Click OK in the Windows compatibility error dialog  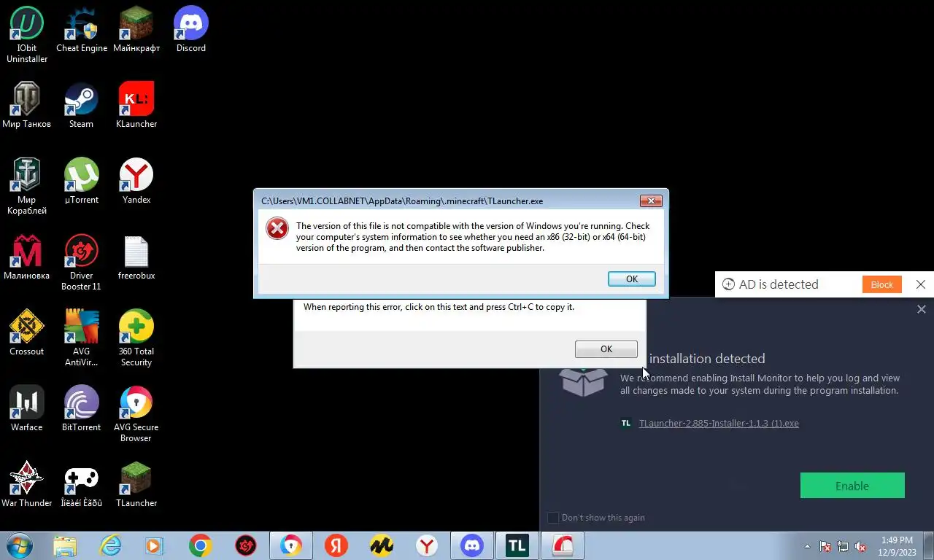coord(632,279)
